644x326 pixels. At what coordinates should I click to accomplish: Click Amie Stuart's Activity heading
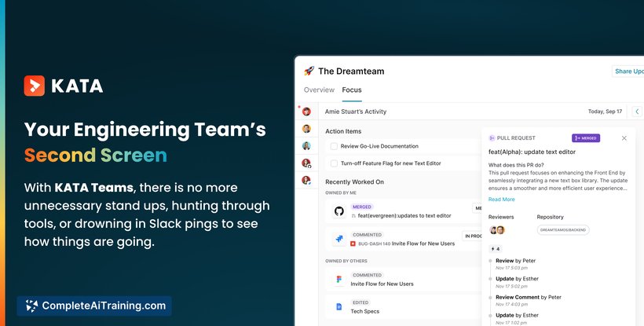click(356, 112)
